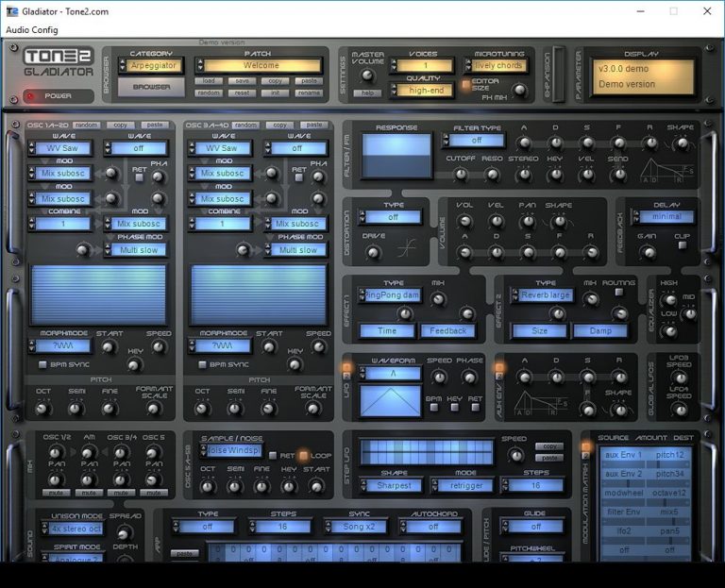Open the Quality selector showing high-end
725x588 pixels.
tap(422, 91)
